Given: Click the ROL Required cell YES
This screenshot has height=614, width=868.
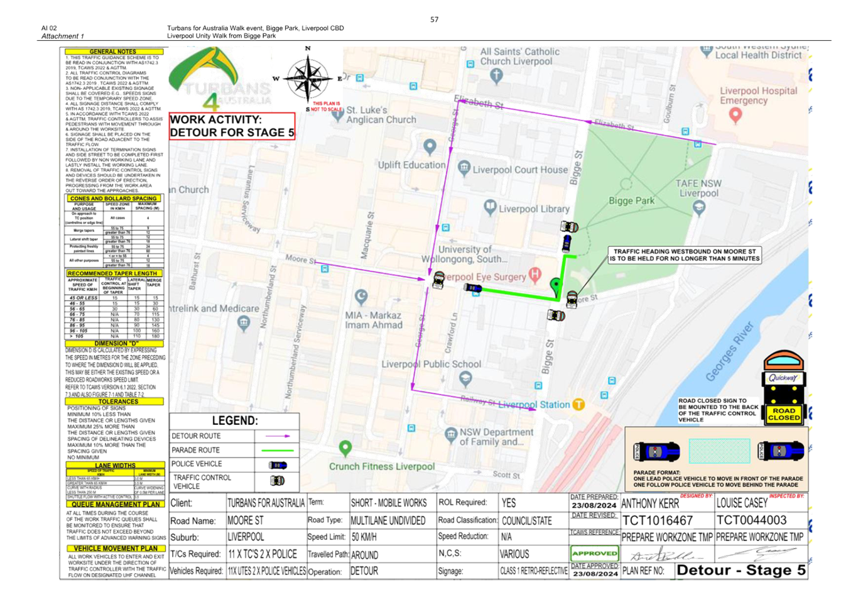Looking at the screenshot, I should pyautogui.click(x=534, y=503).
